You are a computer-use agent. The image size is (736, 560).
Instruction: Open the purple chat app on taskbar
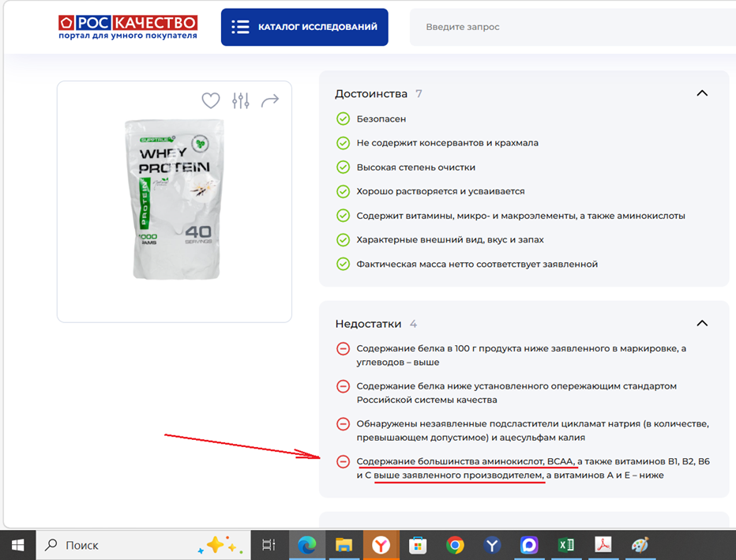[x=529, y=545]
